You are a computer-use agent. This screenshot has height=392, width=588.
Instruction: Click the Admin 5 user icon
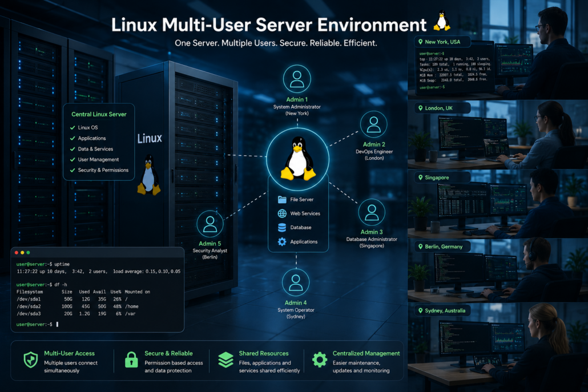[x=210, y=224]
